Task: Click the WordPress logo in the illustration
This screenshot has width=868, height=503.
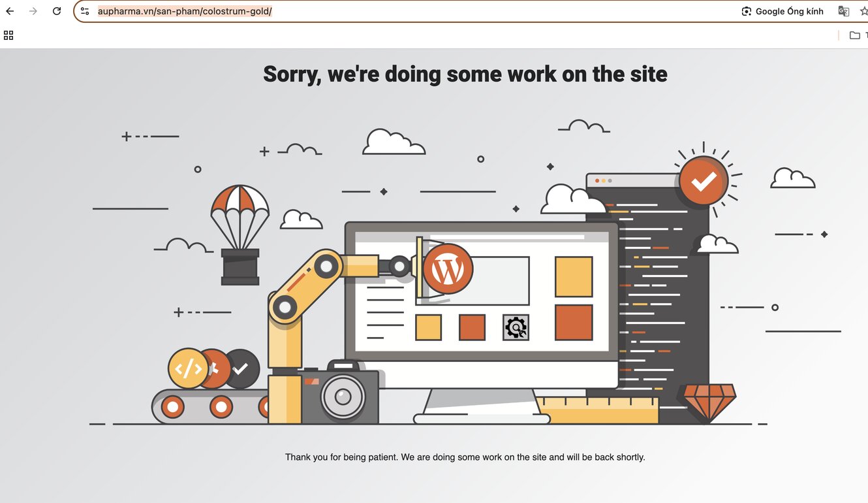Action: click(448, 269)
